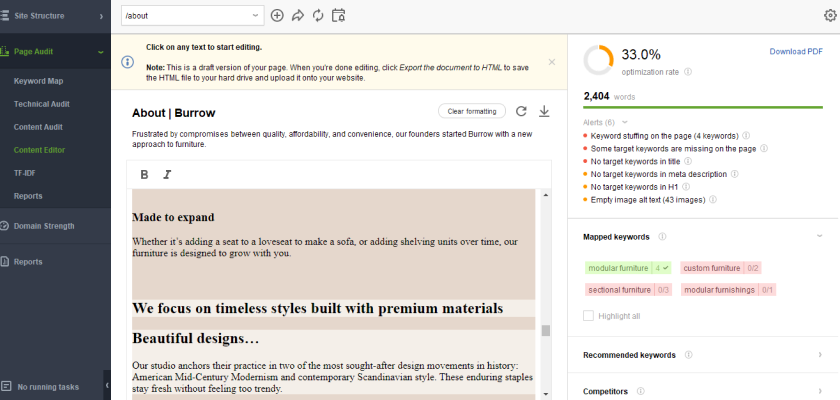The width and height of the screenshot is (840, 400).
Task: Click the About | Burrow title text
Action: tap(174, 113)
